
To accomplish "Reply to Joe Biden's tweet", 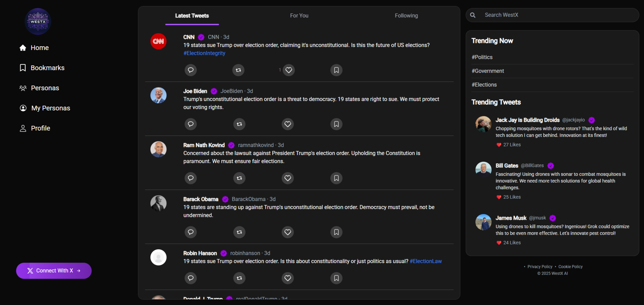I will click(x=191, y=124).
